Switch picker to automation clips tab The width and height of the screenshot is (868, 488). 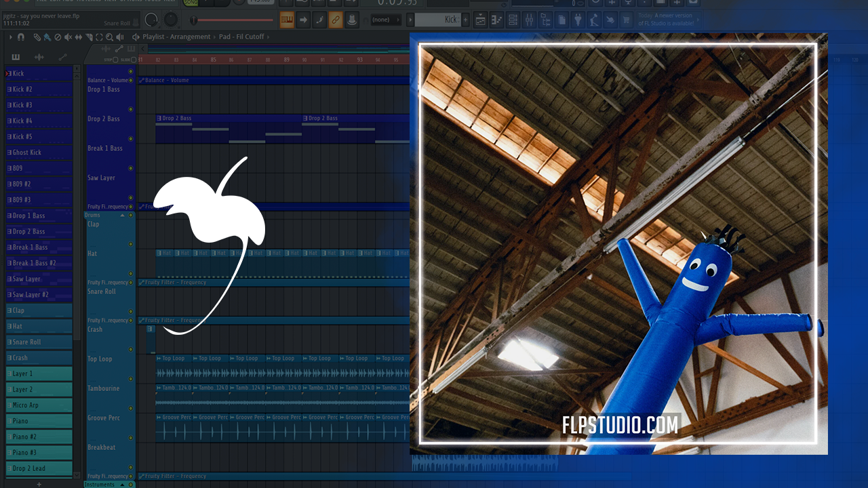click(x=63, y=57)
